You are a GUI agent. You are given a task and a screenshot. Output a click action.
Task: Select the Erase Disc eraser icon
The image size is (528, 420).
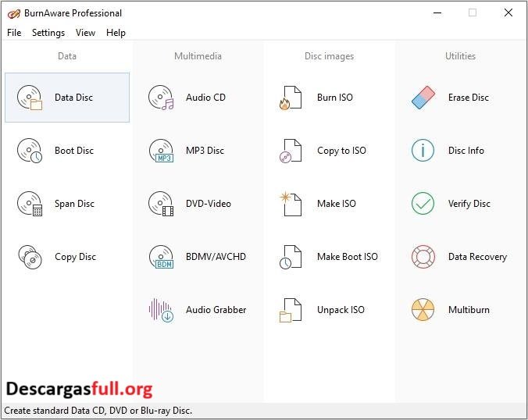point(423,98)
